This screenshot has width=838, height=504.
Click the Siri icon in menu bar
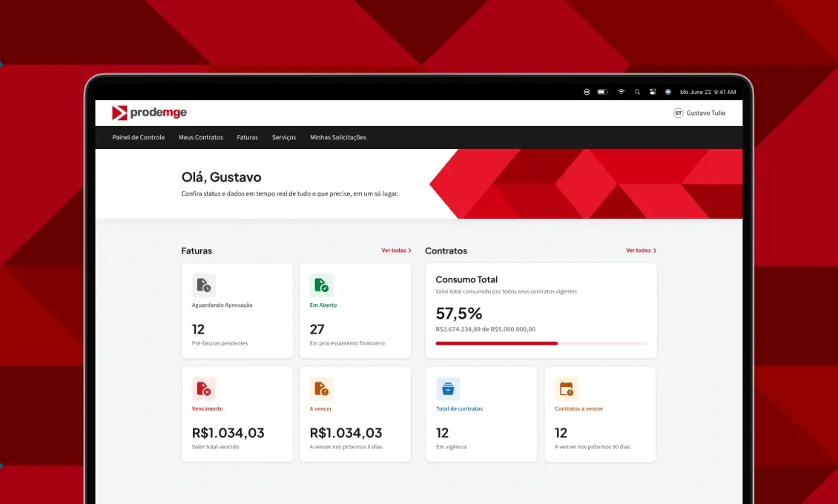pos(668,92)
